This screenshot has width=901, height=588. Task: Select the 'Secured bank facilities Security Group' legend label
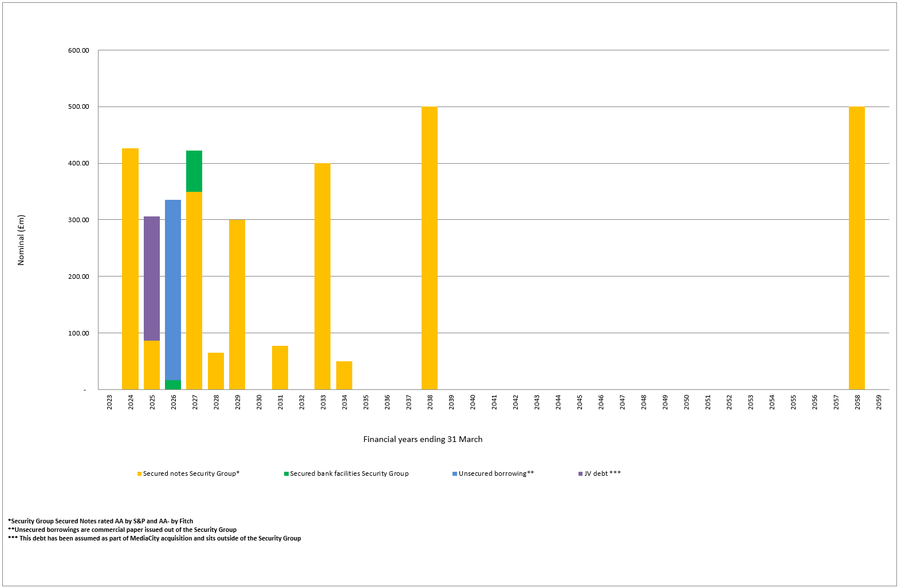coord(349,473)
